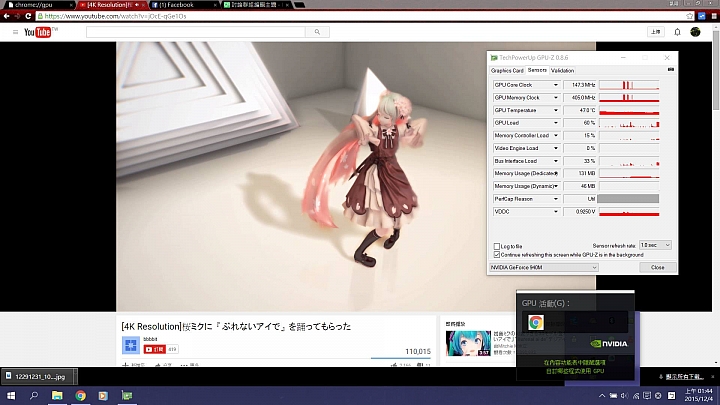Uncheck continue refreshing in background

point(496,254)
